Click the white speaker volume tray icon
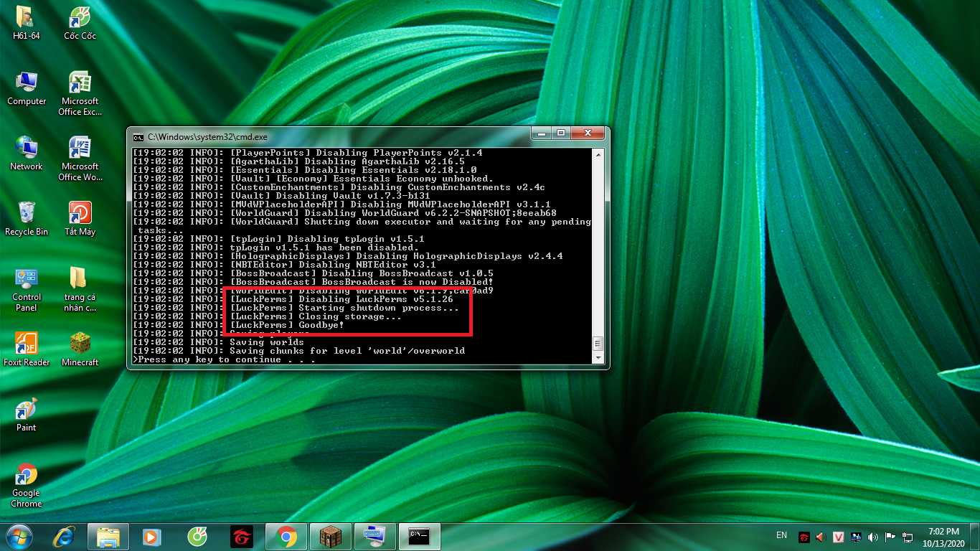 tap(872, 537)
